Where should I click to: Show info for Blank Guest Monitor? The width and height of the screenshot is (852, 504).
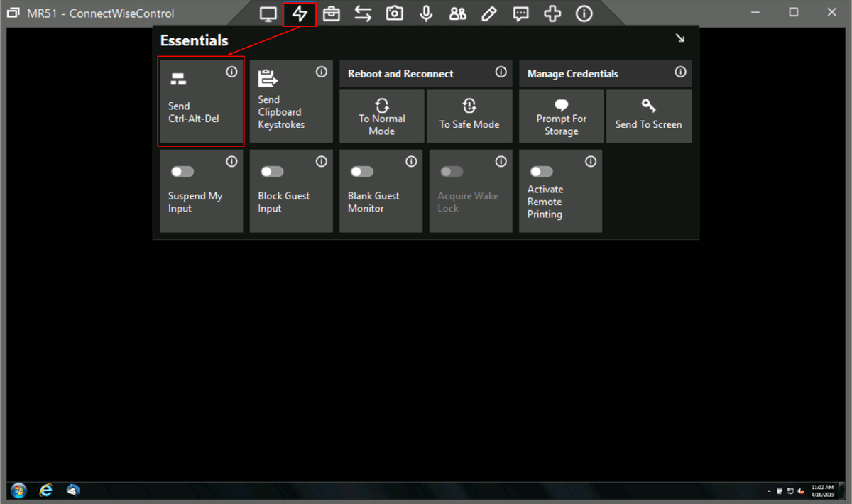[411, 162]
